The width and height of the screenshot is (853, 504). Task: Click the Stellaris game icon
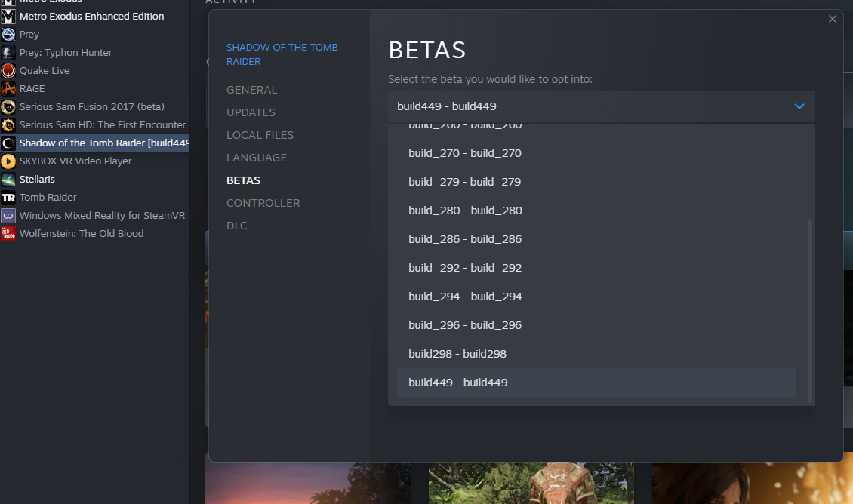click(8, 180)
